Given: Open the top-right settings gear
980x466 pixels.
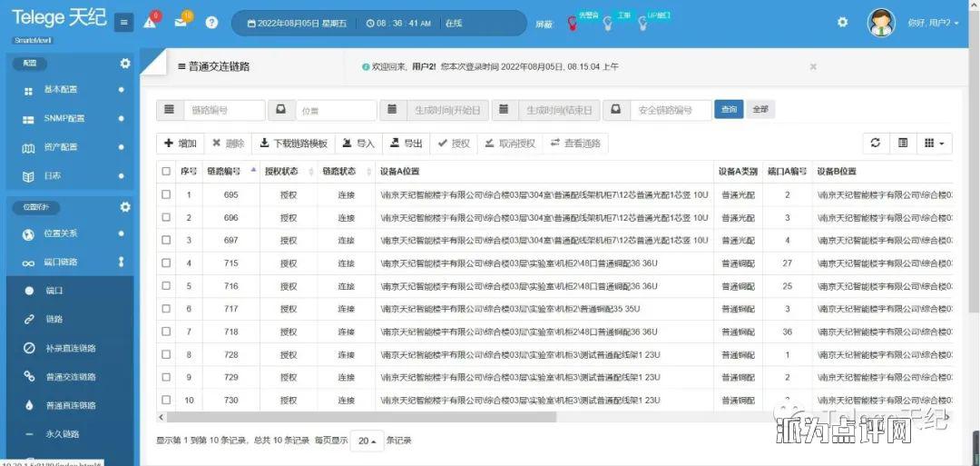Looking at the screenshot, I should [x=842, y=22].
